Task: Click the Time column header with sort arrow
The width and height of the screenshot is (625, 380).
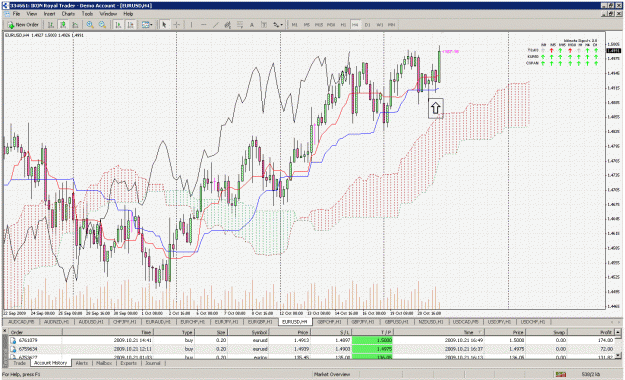Action: (x=439, y=332)
